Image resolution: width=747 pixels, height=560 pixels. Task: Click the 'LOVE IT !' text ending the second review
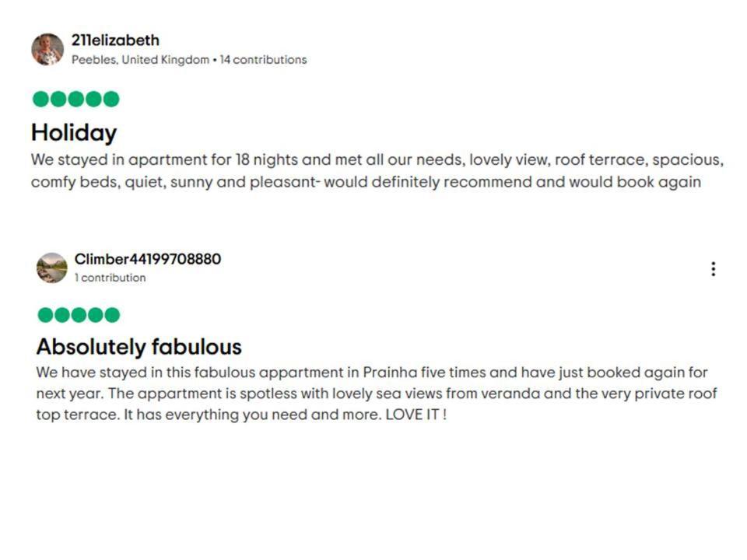pos(416,415)
